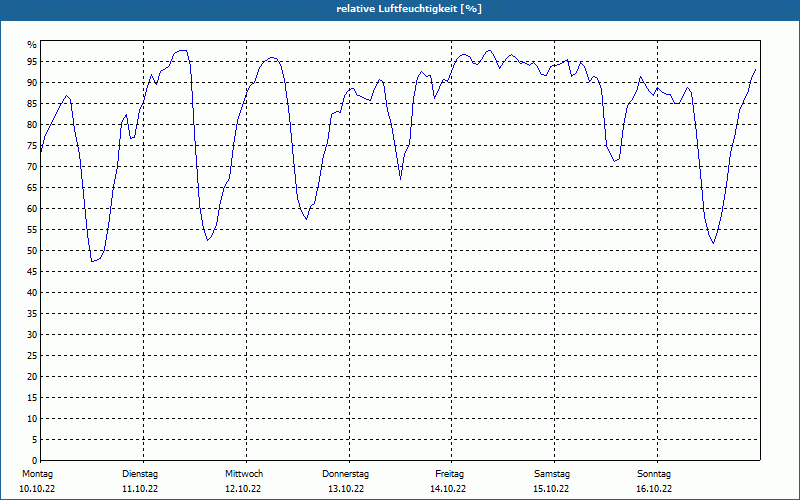Click the date label 11.10.22

(x=140, y=489)
